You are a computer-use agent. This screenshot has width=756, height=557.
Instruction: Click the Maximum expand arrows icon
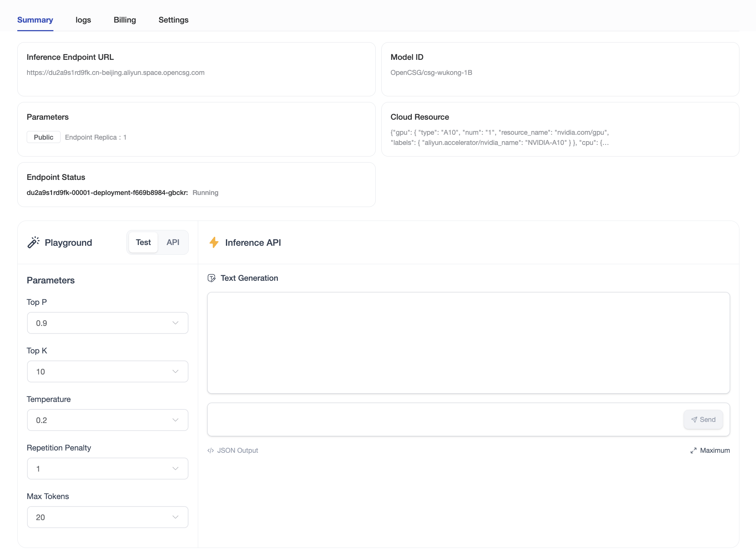click(x=694, y=450)
